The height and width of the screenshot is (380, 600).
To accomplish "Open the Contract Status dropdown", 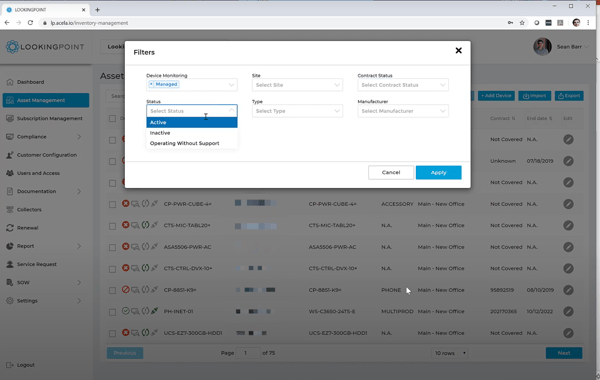I will (403, 85).
